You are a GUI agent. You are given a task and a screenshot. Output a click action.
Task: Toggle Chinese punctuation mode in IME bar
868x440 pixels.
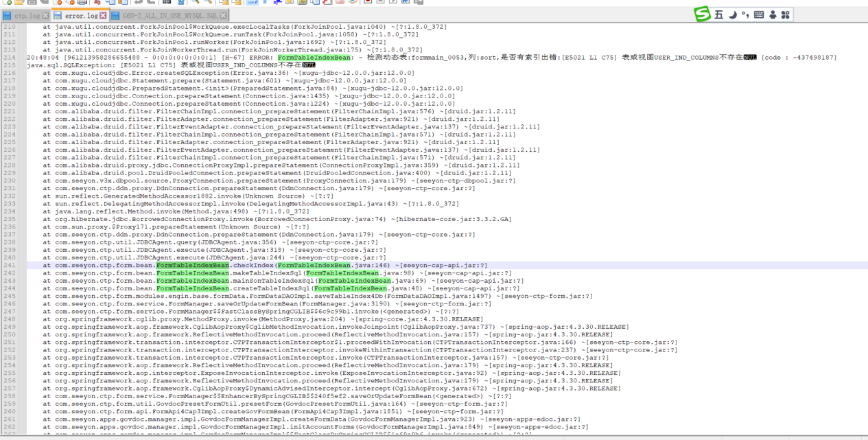click(x=745, y=14)
